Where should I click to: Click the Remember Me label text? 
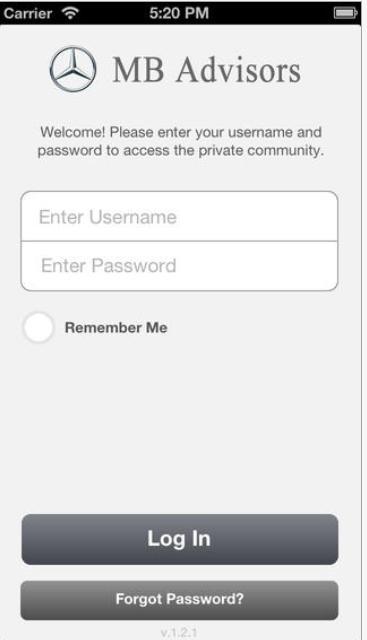(116, 327)
